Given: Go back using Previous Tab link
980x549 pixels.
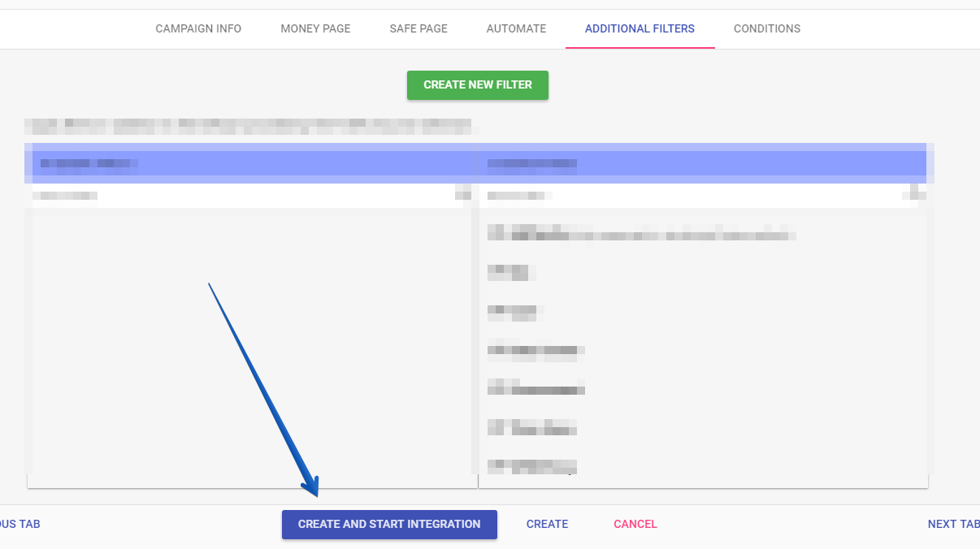Looking at the screenshot, I should click(20, 524).
